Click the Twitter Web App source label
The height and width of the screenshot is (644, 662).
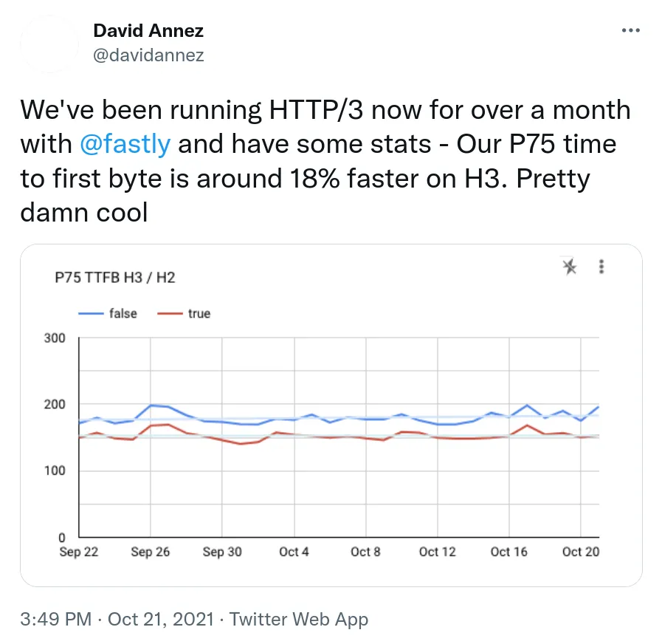point(298,619)
